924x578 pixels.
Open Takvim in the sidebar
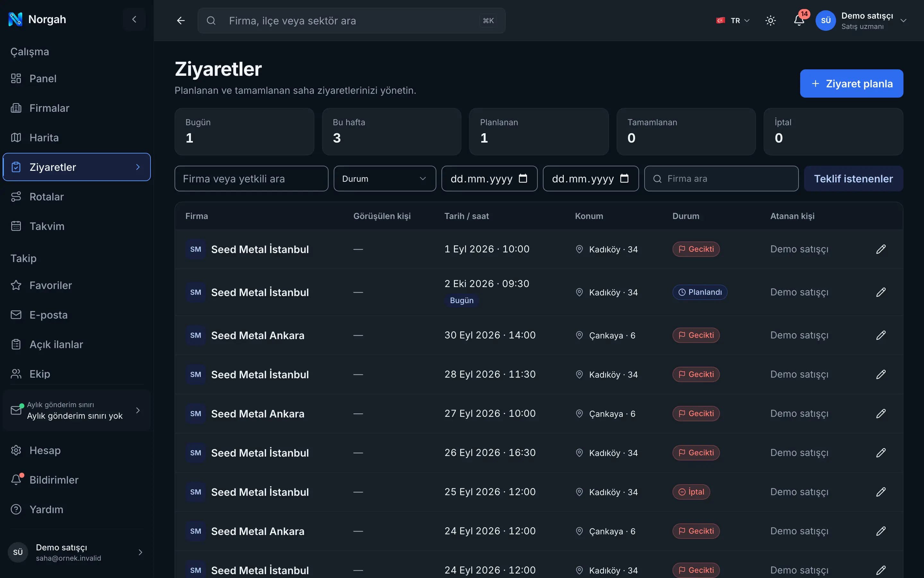(x=76, y=226)
